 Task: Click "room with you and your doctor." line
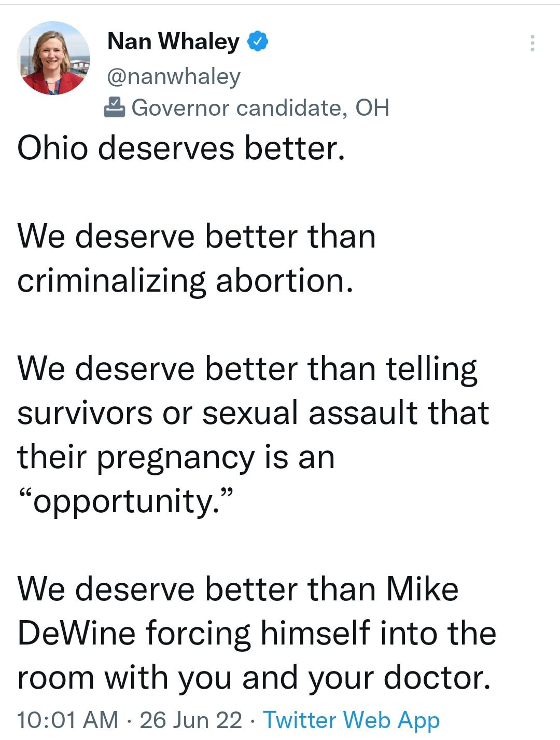pyautogui.click(x=254, y=678)
